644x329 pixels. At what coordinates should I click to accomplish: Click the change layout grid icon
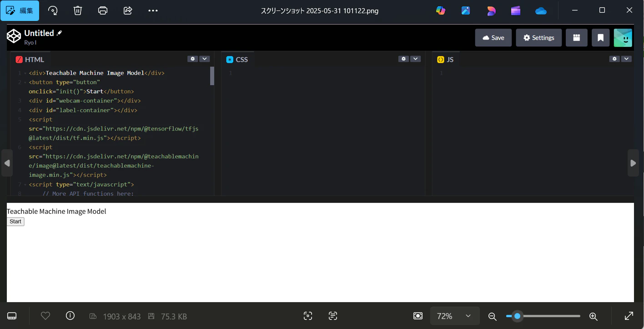click(x=576, y=38)
